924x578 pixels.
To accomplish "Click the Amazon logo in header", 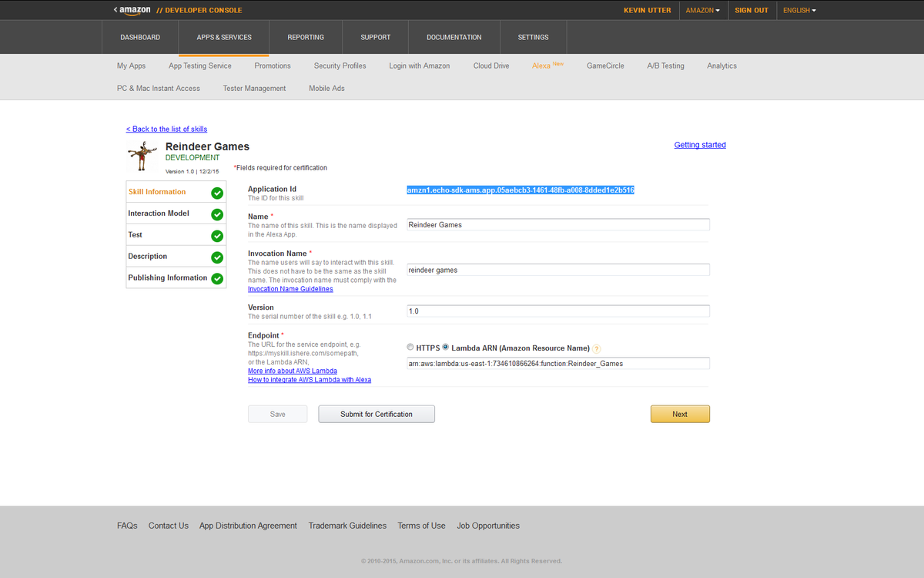I will [135, 10].
